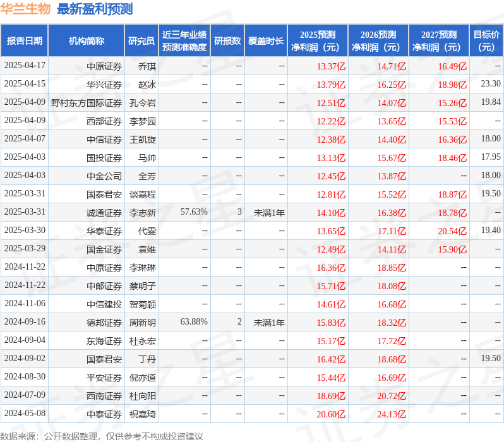Click the date 2024-09-02
Image resolution: width=504 pixels, height=442 pixels.
(25, 359)
